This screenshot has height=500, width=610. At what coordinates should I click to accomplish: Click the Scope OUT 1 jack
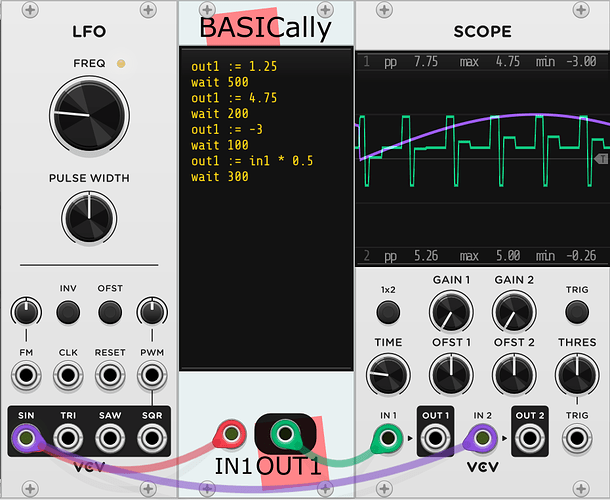pos(435,438)
